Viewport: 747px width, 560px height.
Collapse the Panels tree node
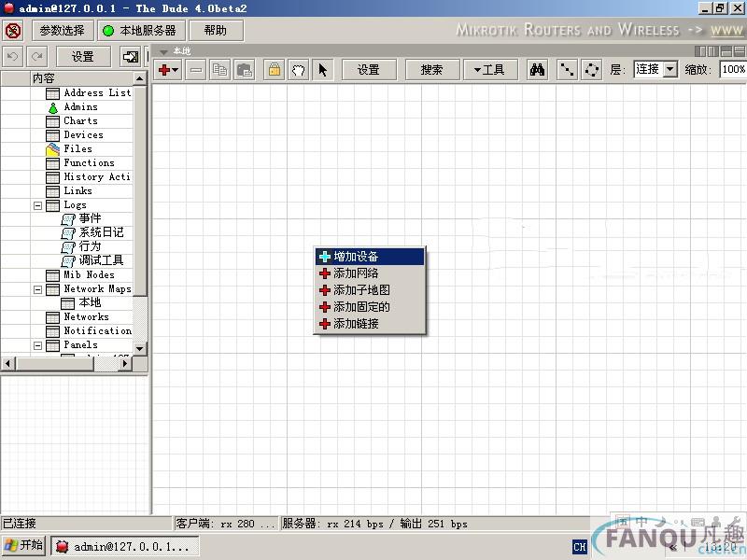37,345
